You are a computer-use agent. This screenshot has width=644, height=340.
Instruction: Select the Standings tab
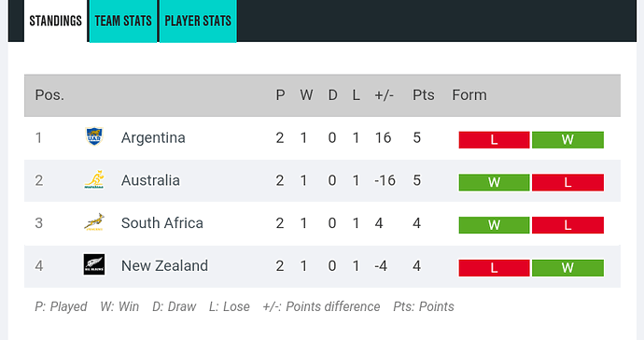coord(55,21)
